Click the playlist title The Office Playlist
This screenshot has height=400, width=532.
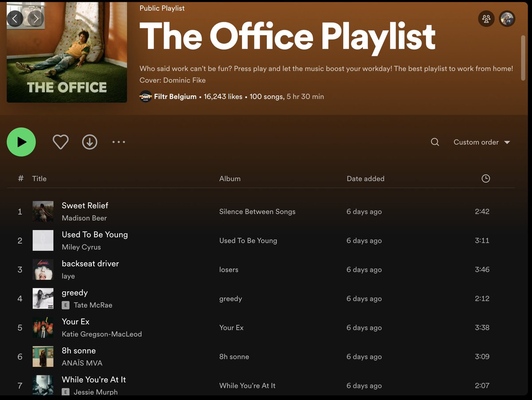pyautogui.click(x=288, y=36)
